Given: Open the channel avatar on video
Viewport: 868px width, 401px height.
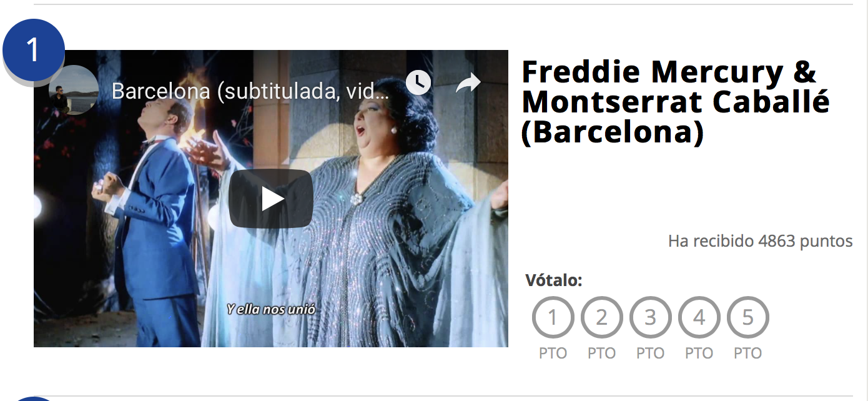Looking at the screenshot, I should [73, 90].
